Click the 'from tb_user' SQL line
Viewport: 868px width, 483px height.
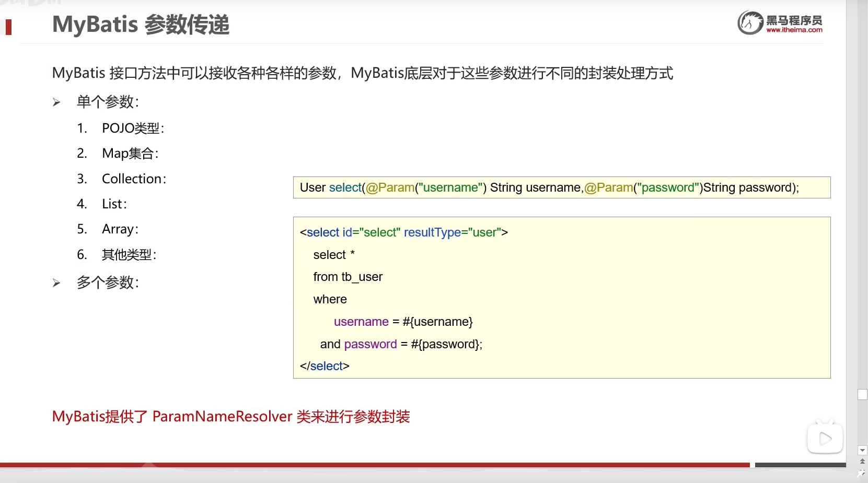[348, 277]
